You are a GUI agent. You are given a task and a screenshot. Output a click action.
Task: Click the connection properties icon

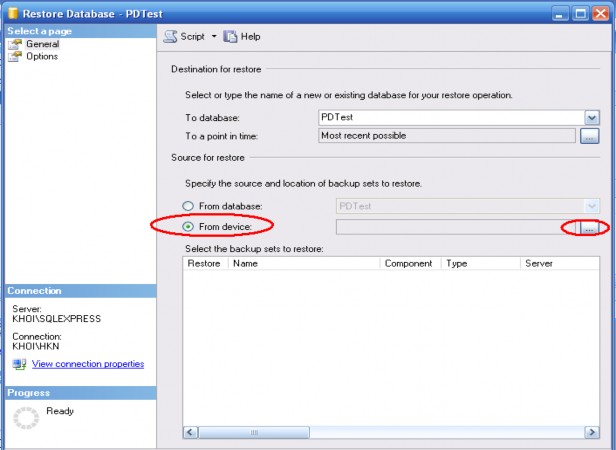[19, 364]
